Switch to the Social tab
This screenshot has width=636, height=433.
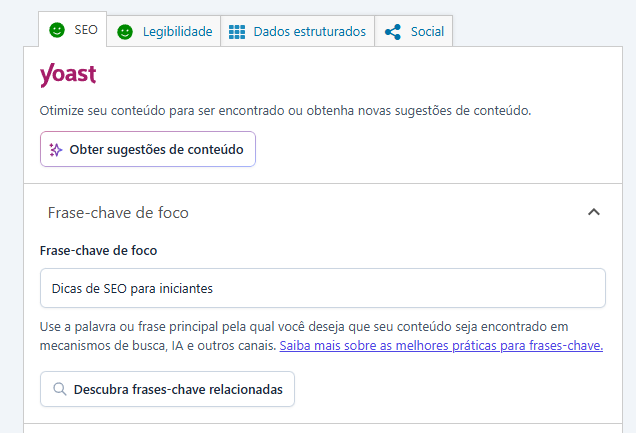pos(414,32)
